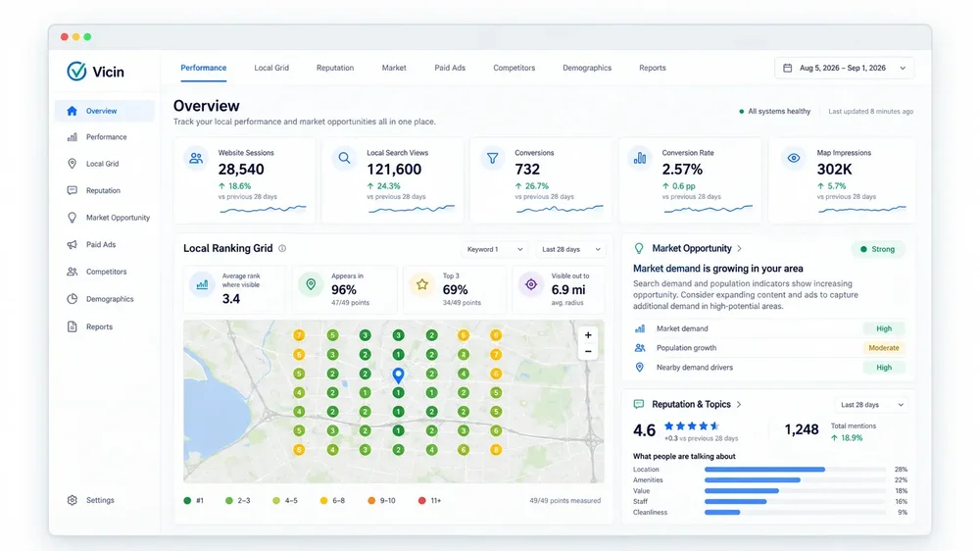Switch to the Reports top tab

pyautogui.click(x=653, y=68)
